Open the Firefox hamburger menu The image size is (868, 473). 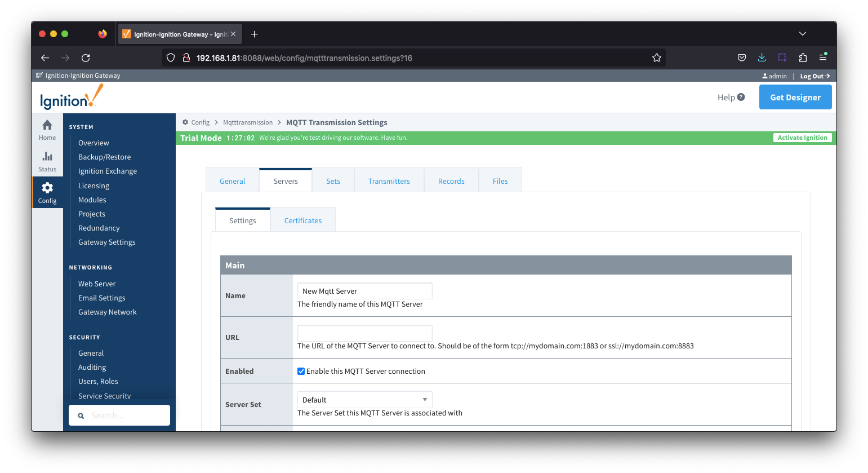click(x=823, y=58)
